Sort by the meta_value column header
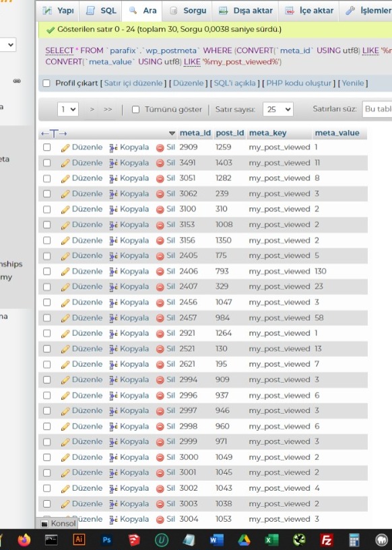 tap(337, 133)
